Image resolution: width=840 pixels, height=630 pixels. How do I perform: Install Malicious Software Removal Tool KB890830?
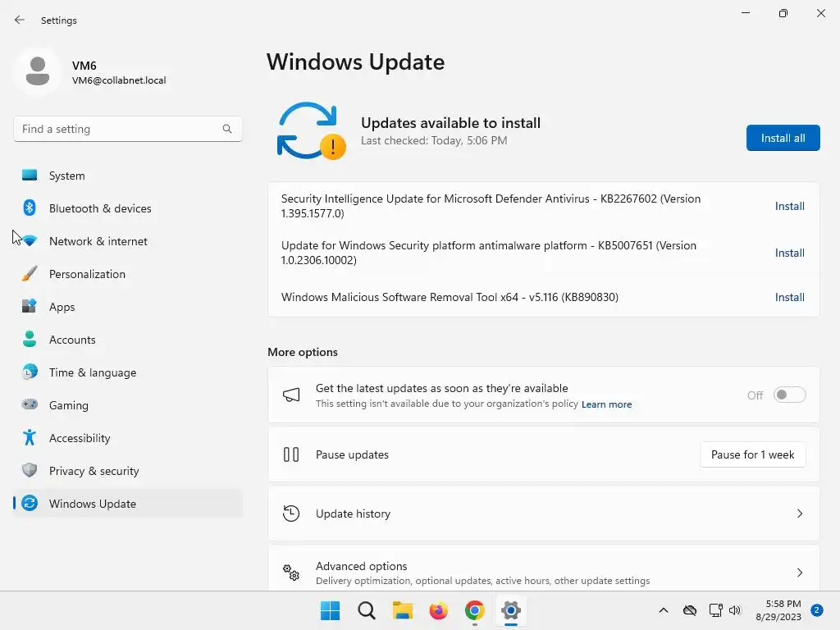coord(790,297)
